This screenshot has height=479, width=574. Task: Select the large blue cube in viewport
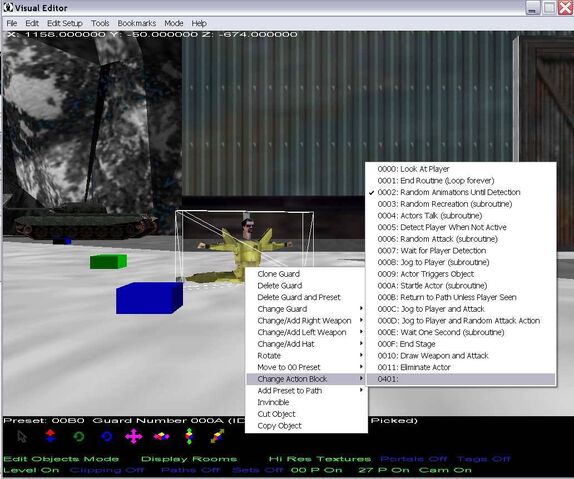click(x=149, y=298)
